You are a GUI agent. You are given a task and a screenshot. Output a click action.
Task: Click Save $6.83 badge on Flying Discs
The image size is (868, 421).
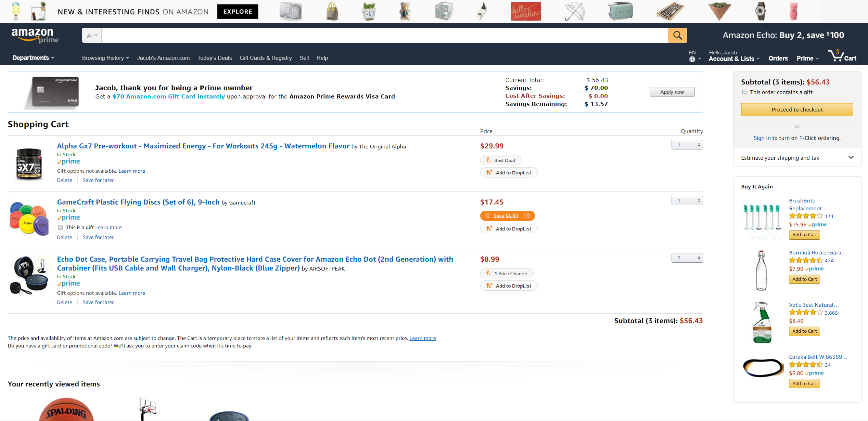pos(507,216)
